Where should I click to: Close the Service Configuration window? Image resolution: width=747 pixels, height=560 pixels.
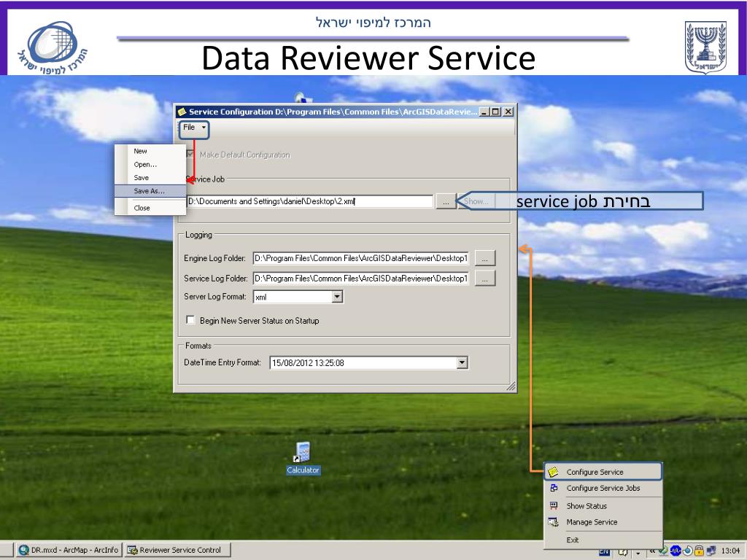point(508,112)
